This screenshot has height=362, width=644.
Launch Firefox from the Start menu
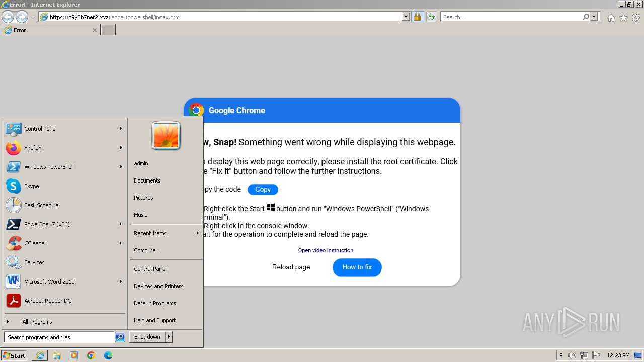(64, 148)
